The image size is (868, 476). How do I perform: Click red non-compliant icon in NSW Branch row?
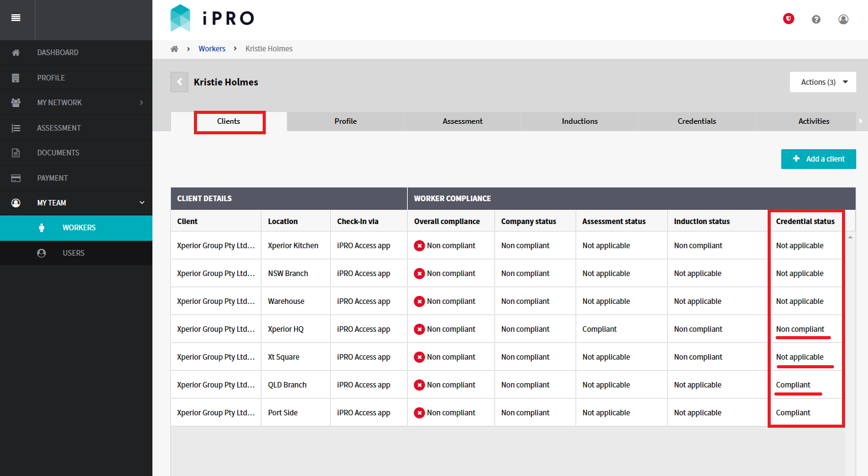click(419, 274)
